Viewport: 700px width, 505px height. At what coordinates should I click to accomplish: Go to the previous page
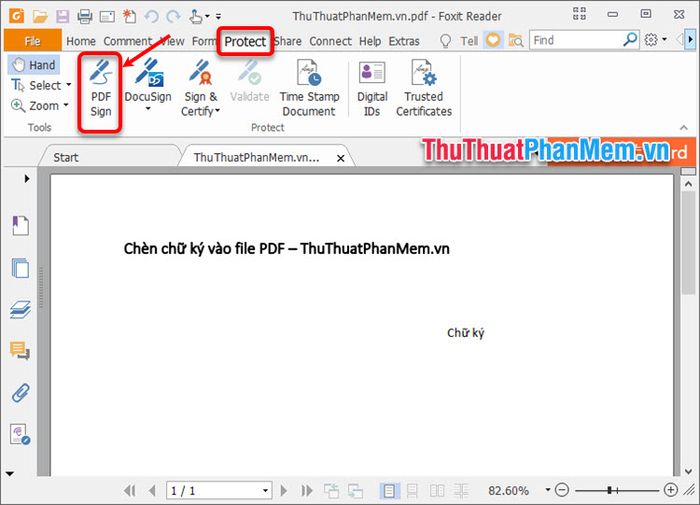pyautogui.click(x=152, y=491)
